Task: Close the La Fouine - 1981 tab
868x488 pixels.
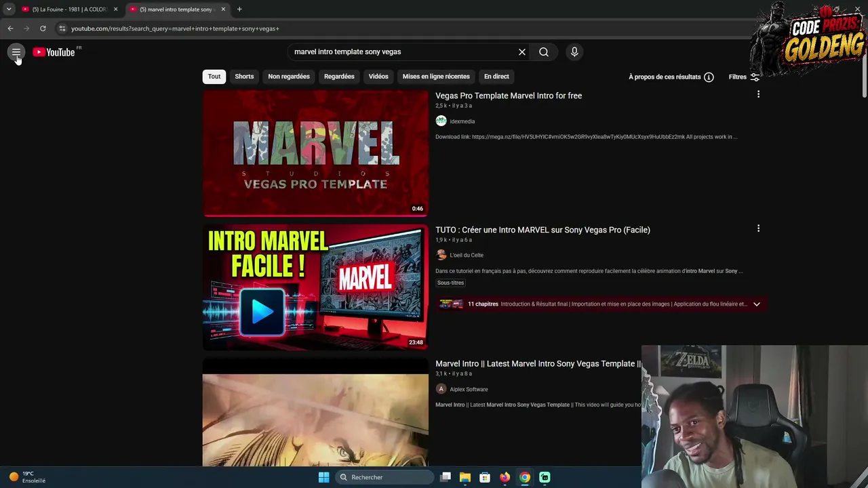Action: (115, 9)
